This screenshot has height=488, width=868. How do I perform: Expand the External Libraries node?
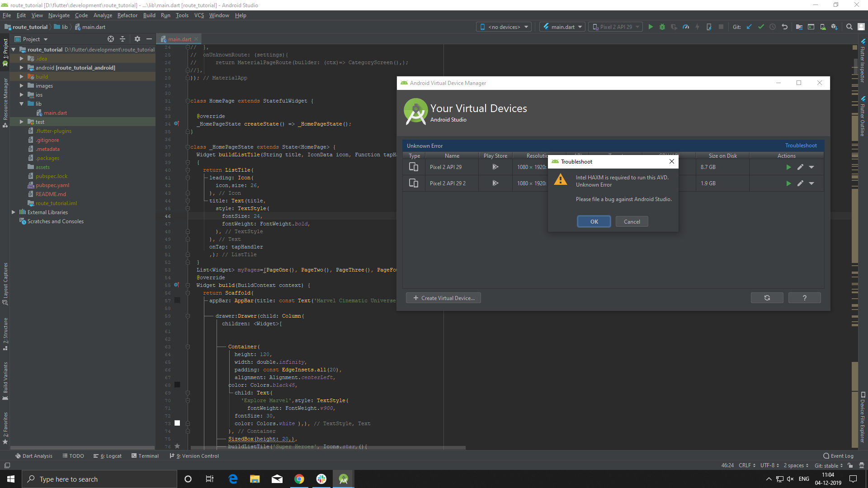tap(13, 212)
